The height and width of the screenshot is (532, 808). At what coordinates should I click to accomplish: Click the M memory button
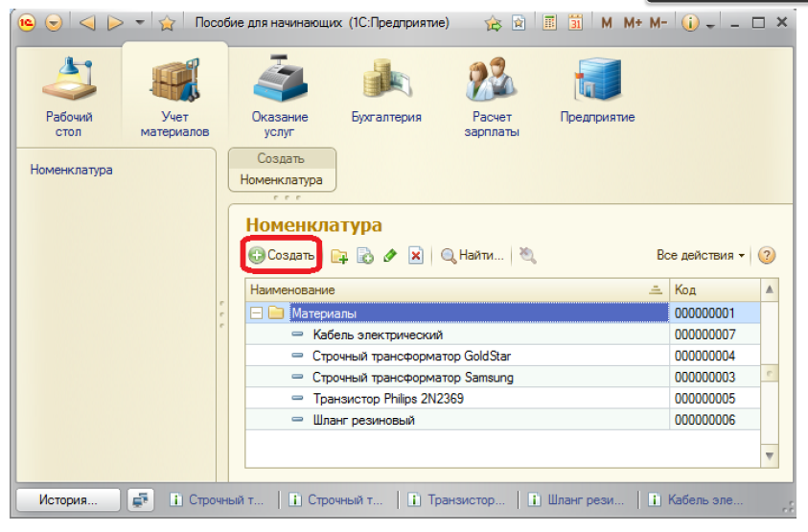607,23
